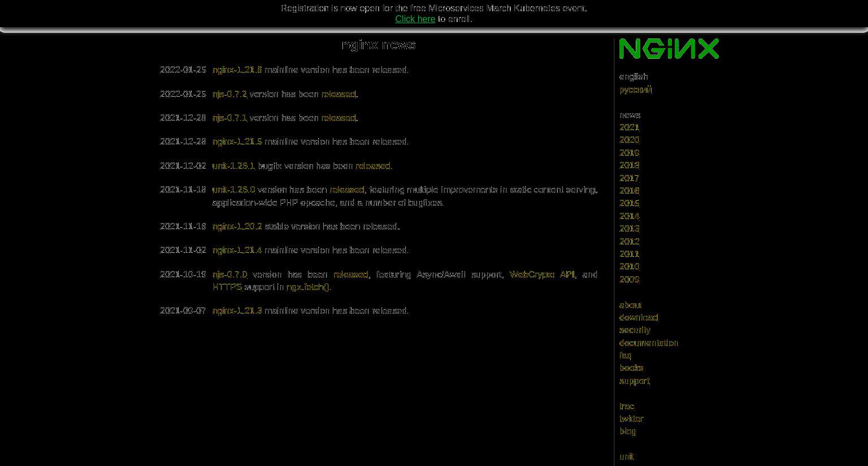The image size is (868, 466).
Task: Open the support page
Action: pyautogui.click(x=635, y=381)
